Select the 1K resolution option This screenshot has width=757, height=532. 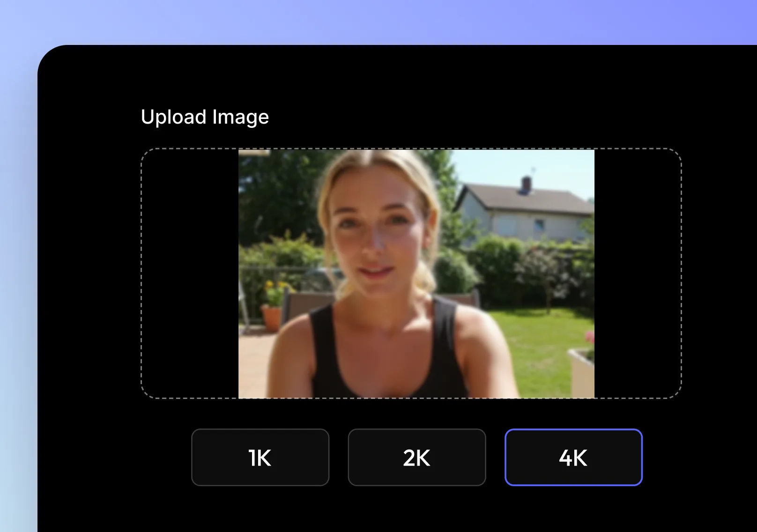click(260, 458)
